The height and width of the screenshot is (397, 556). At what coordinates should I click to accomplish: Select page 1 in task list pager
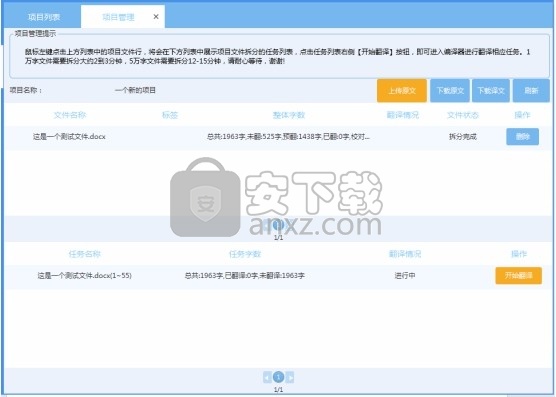click(x=278, y=377)
